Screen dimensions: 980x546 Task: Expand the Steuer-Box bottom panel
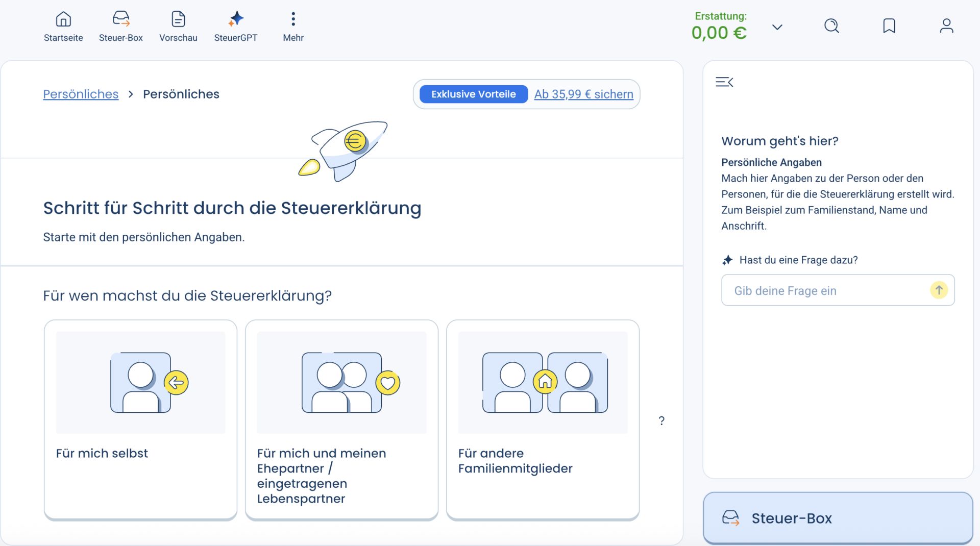click(x=838, y=518)
